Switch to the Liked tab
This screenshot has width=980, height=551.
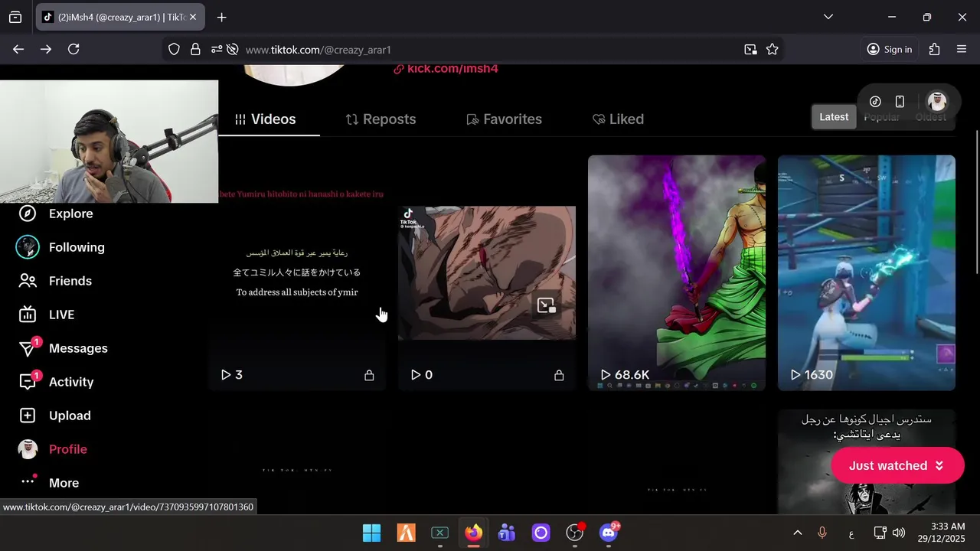click(x=618, y=119)
